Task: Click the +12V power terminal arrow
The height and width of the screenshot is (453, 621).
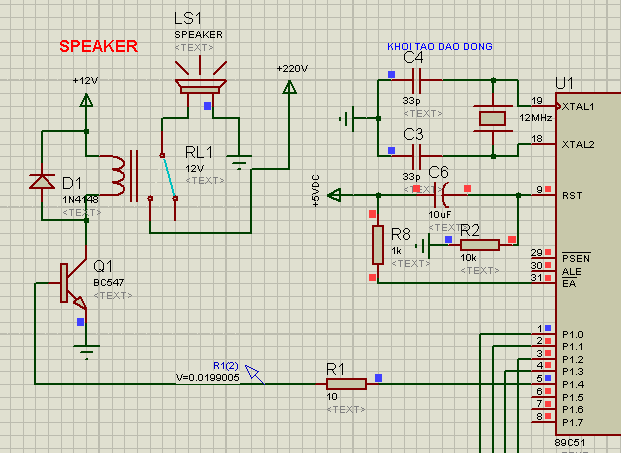Action: 86,101
